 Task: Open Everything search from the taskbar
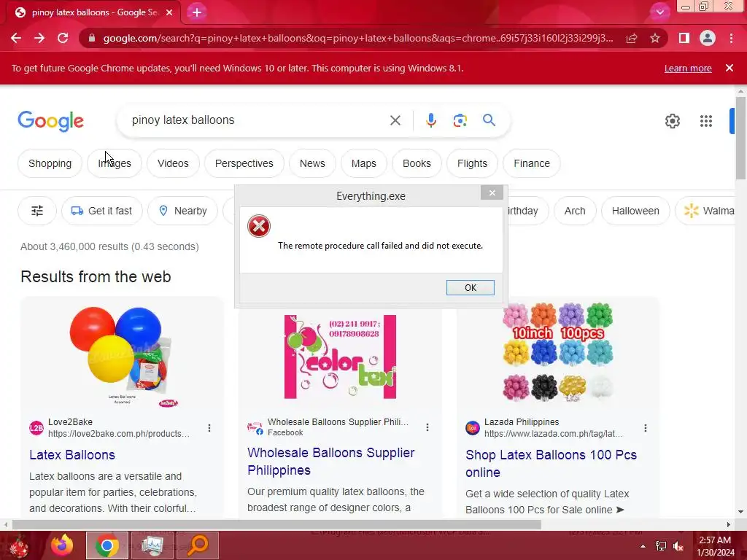pyautogui.click(x=198, y=545)
